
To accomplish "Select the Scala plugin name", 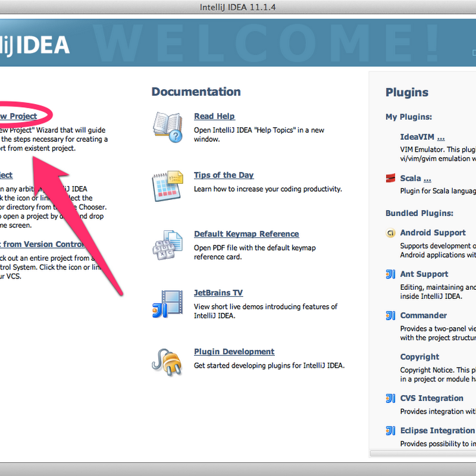I will [411, 178].
